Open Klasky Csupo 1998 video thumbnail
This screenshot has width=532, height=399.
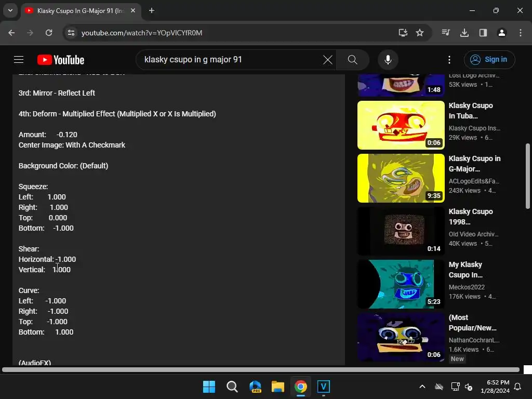click(x=401, y=231)
